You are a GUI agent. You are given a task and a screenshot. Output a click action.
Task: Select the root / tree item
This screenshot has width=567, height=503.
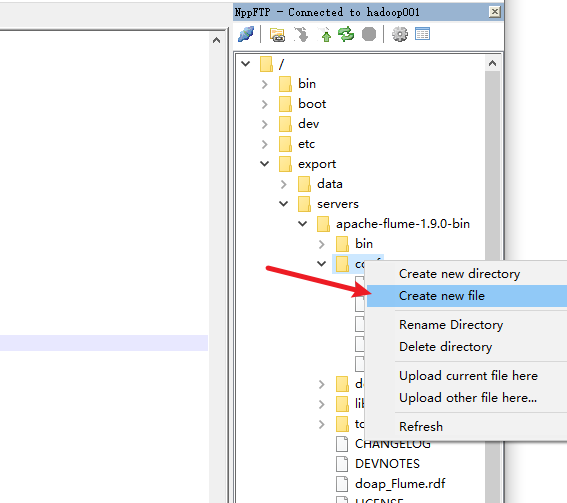point(281,64)
